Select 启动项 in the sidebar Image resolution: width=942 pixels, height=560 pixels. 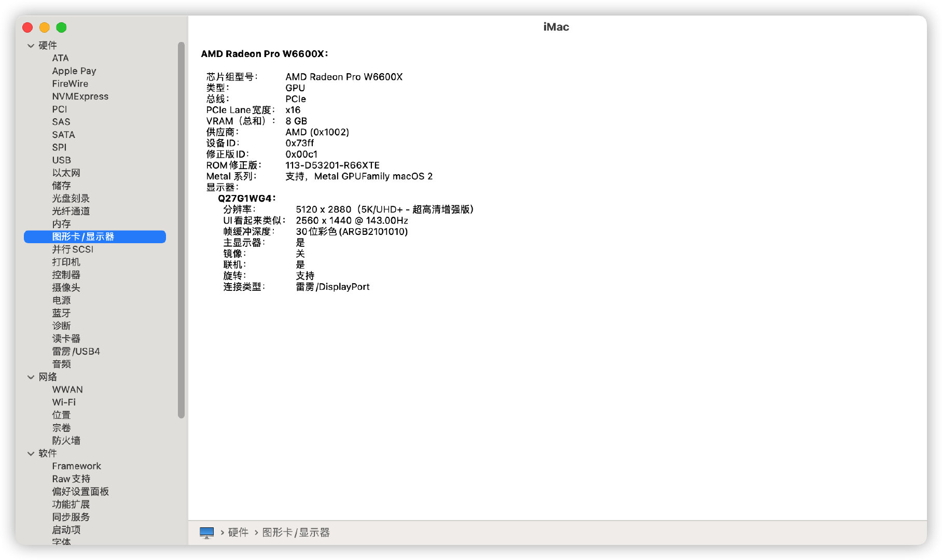tap(66, 530)
